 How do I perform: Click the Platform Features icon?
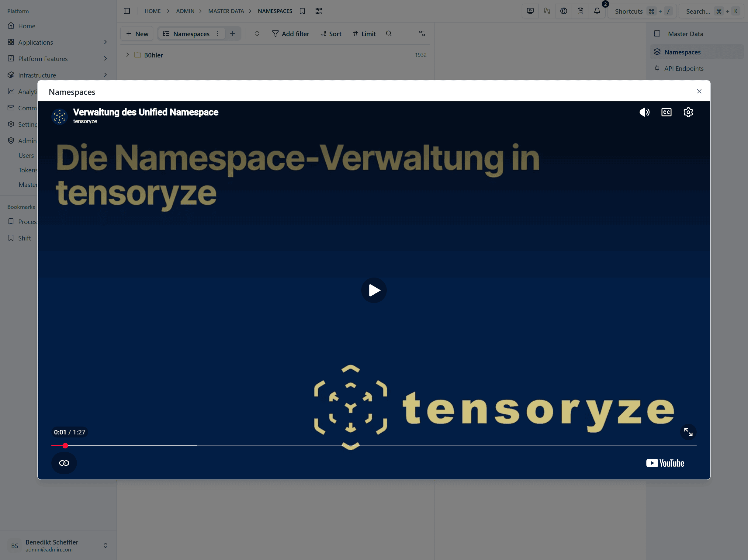[x=11, y=58]
